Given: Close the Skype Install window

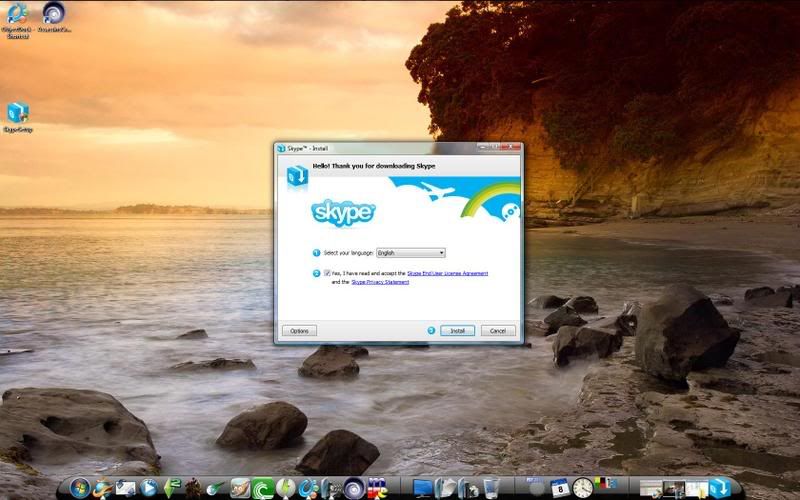Looking at the screenshot, I should pos(511,147).
